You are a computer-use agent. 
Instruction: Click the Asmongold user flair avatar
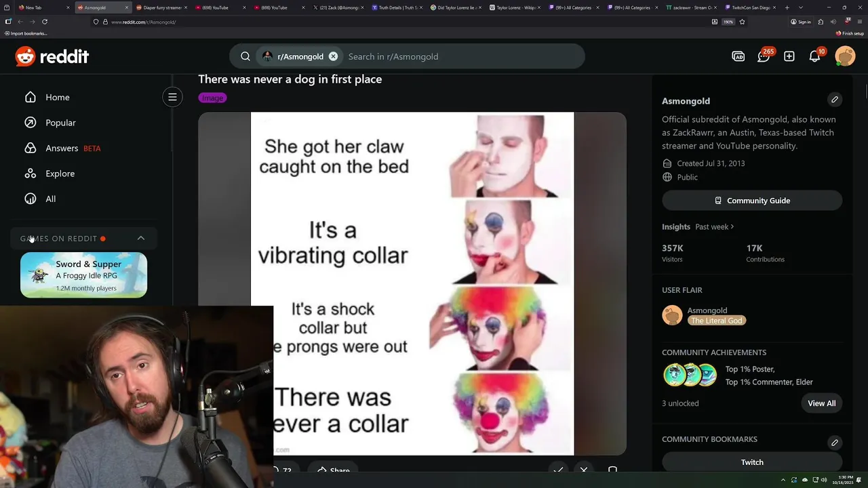pyautogui.click(x=672, y=315)
